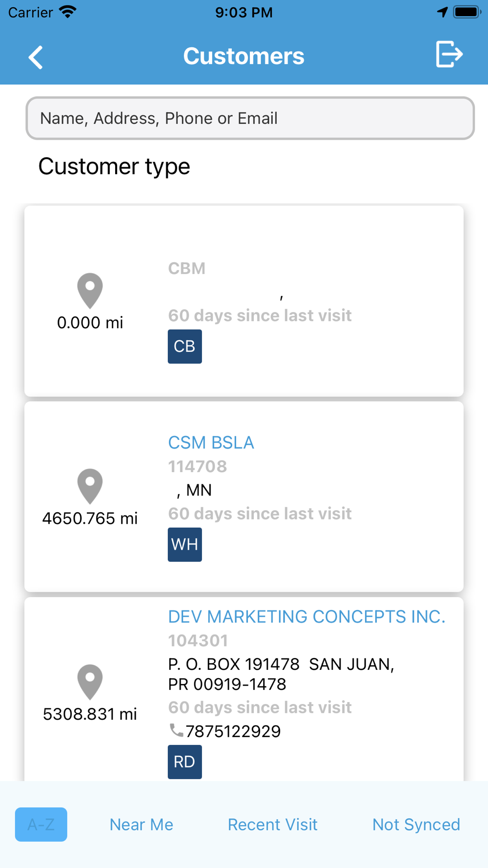Tap the CB customer type badge
The width and height of the screenshot is (488, 868).
point(185,347)
